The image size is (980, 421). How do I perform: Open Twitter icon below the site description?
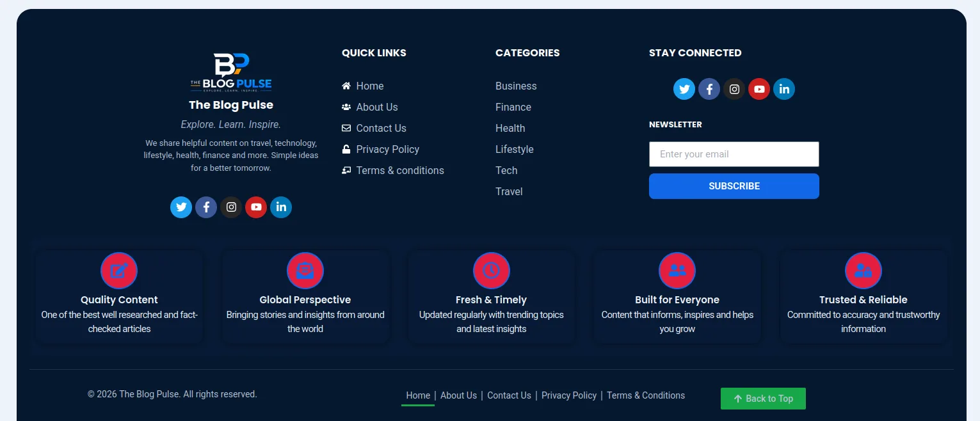point(181,207)
